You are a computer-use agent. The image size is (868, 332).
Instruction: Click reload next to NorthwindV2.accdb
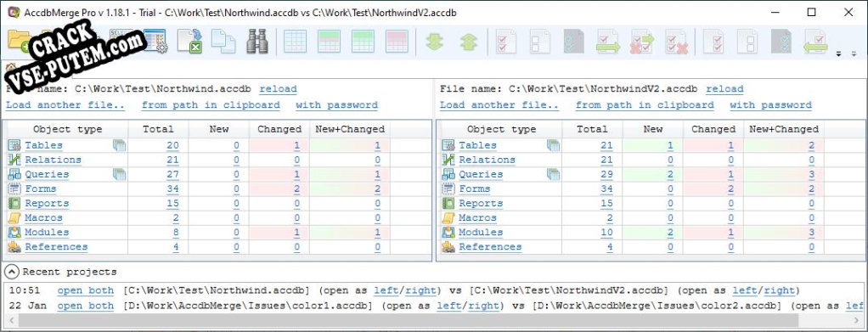click(724, 88)
